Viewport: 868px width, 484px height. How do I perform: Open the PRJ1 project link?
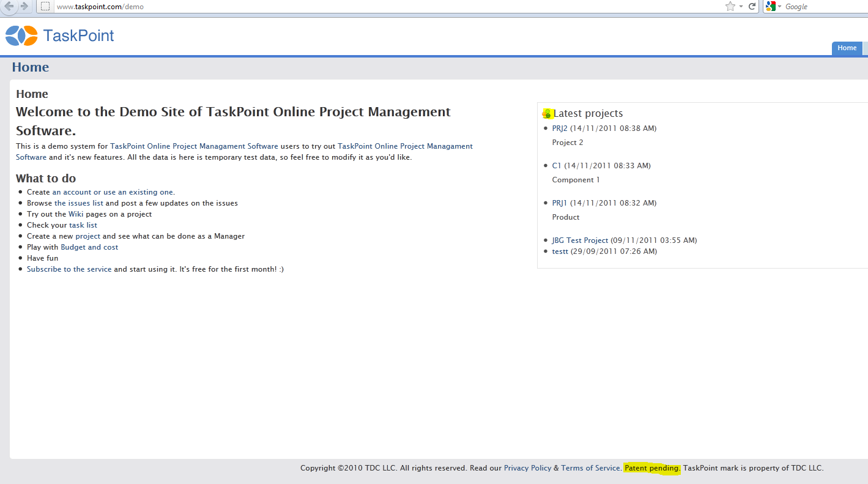pyautogui.click(x=560, y=203)
